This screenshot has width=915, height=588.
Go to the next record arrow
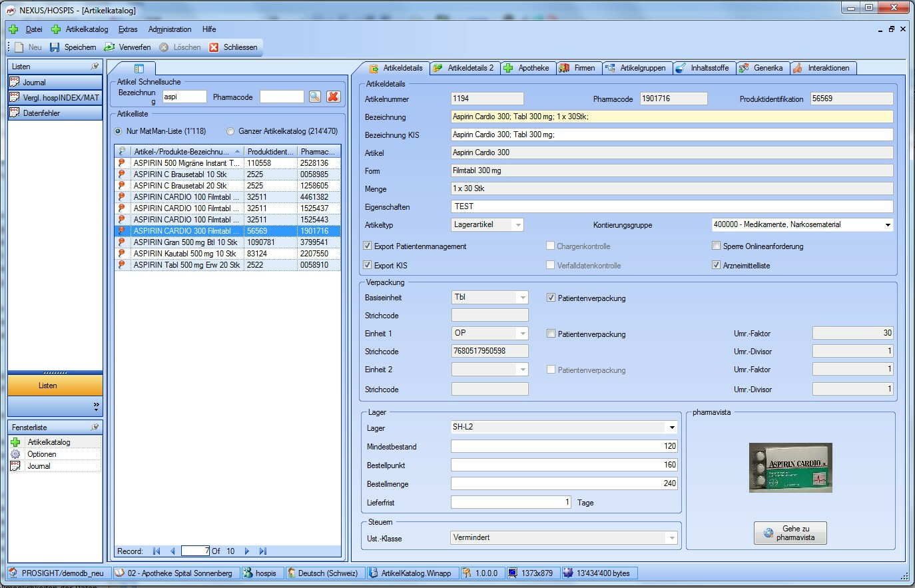point(247,551)
